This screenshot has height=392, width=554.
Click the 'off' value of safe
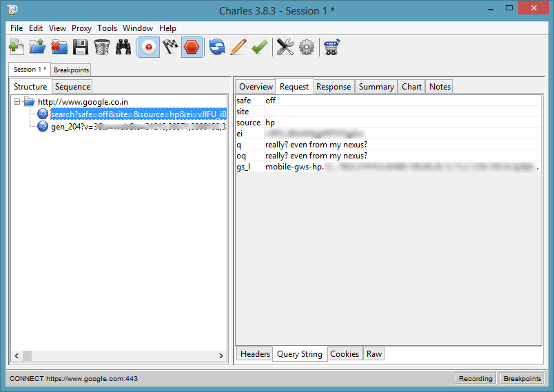(x=270, y=101)
